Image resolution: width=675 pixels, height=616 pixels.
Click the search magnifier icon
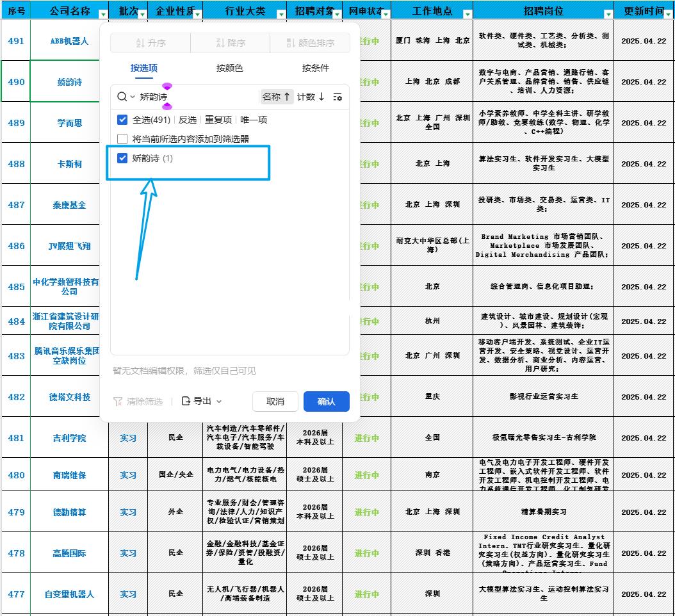122,97
